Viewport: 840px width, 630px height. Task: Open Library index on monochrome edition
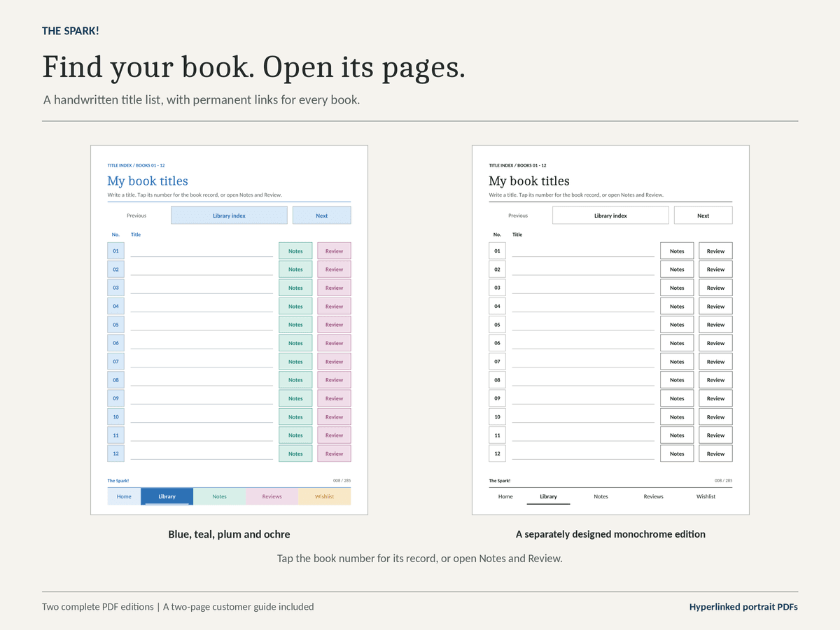click(x=610, y=216)
